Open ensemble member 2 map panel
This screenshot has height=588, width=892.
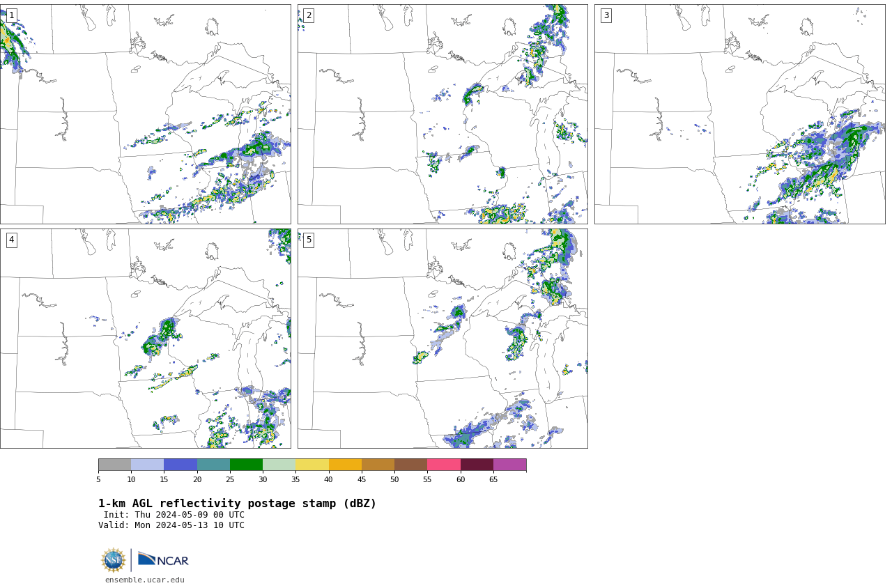pyautogui.click(x=443, y=114)
